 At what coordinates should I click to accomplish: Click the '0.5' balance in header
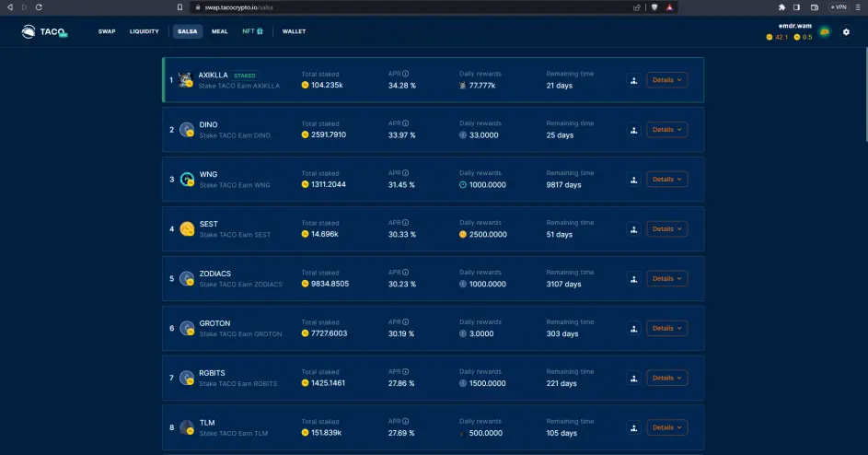(807, 37)
